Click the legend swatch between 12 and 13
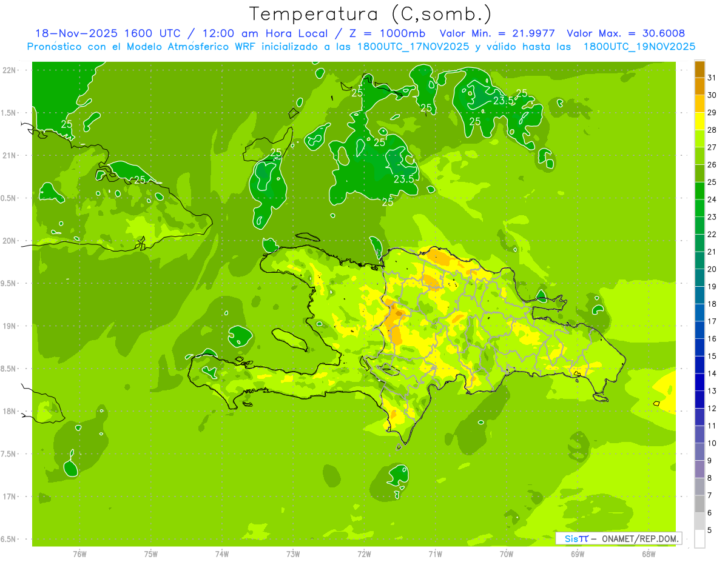728x562 pixels. pos(699,400)
